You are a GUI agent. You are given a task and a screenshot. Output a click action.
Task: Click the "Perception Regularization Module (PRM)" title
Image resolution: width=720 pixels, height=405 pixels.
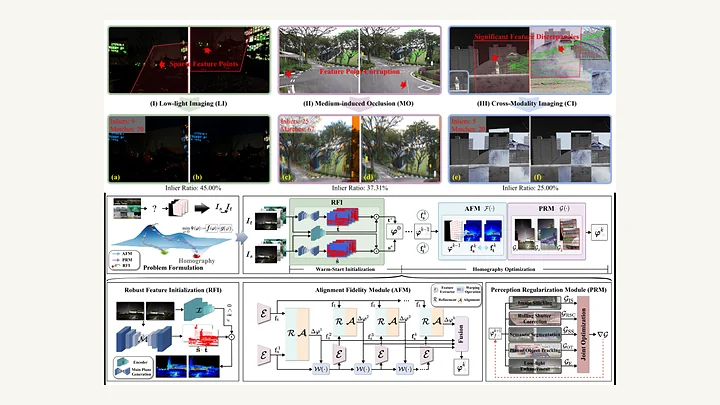(549, 290)
